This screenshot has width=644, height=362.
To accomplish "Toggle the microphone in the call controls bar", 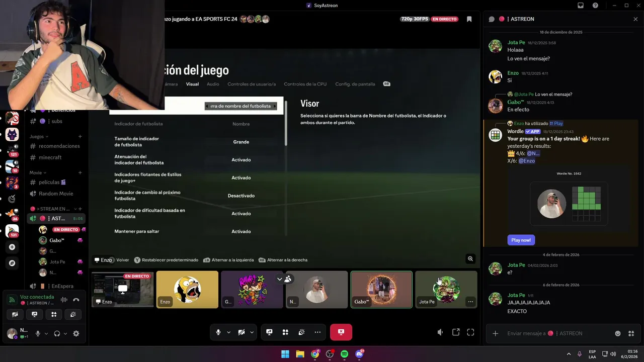I will (x=218, y=332).
